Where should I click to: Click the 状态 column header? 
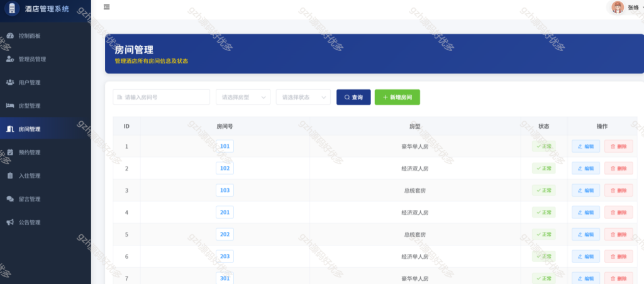pos(544,126)
